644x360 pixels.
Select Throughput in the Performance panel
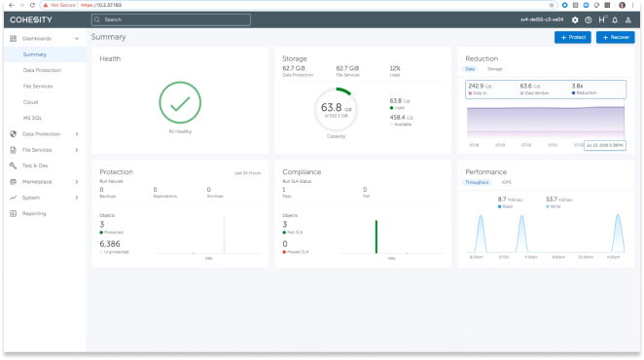477,182
